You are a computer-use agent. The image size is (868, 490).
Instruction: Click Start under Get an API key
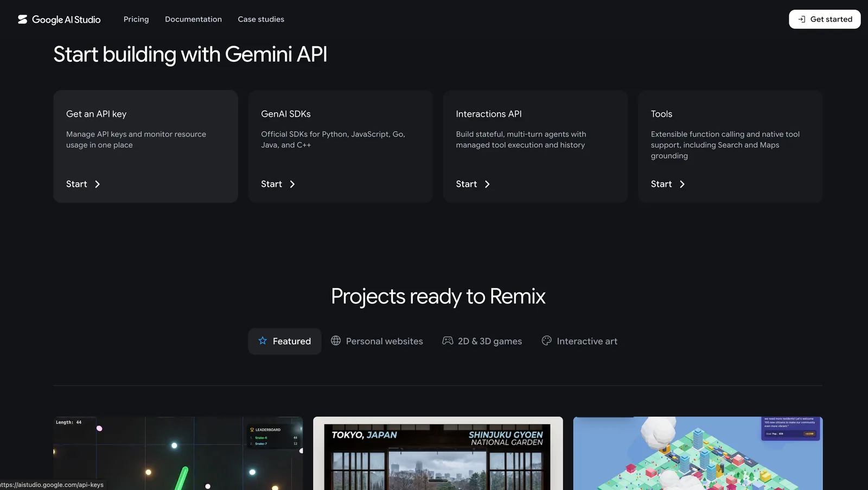click(x=83, y=184)
